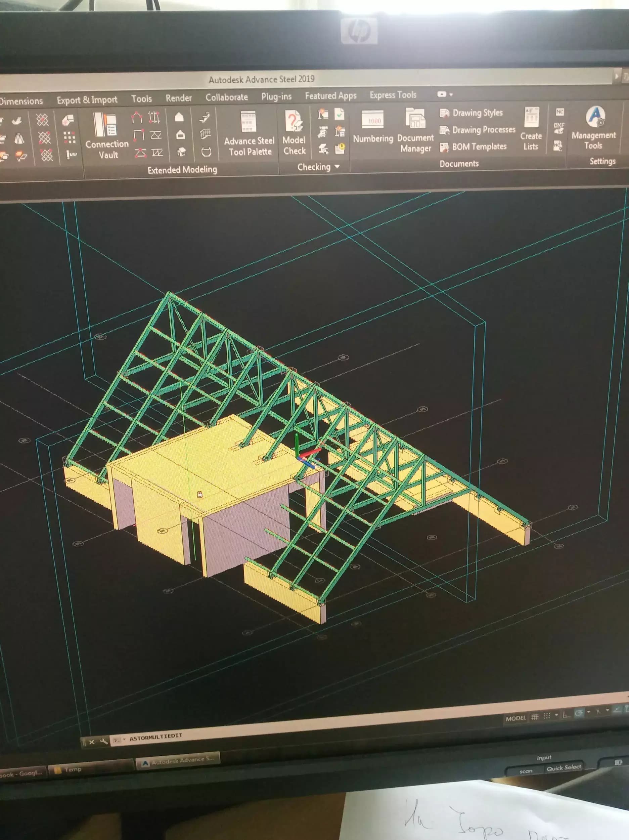
Task: Click the spiral stair railing icon
Action: pyautogui.click(x=206, y=134)
